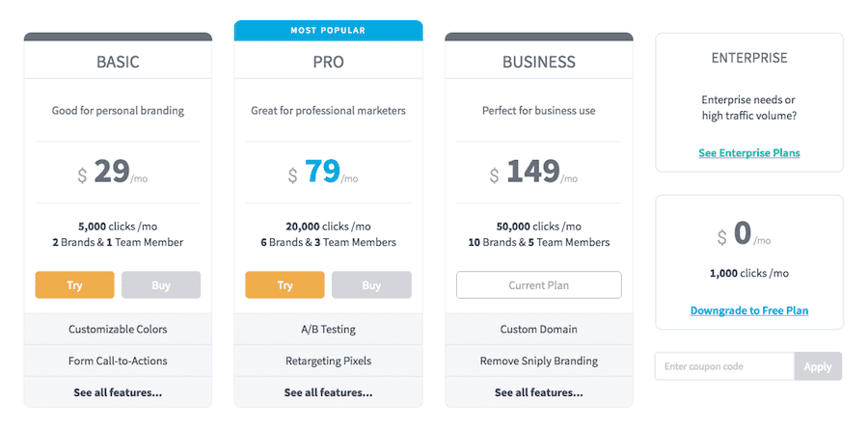Select the Custom Domain feature row
868x428 pixels.
point(538,329)
